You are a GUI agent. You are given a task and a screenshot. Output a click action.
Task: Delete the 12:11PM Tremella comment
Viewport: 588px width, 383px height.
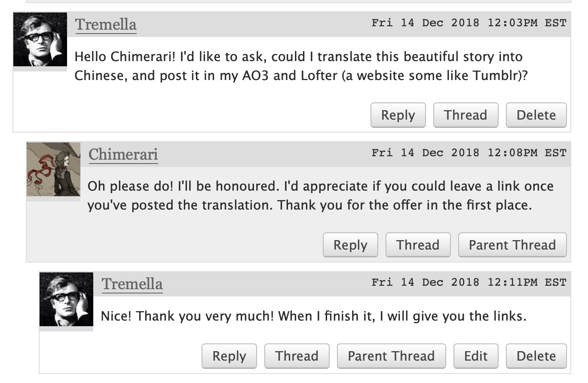pyautogui.click(x=536, y=356)
